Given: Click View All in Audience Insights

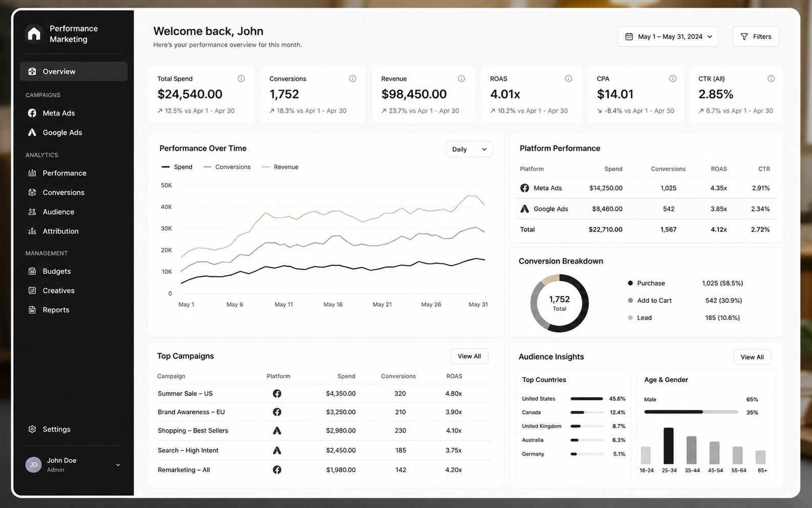Looking at the screenshot, I should pos(752,357).
